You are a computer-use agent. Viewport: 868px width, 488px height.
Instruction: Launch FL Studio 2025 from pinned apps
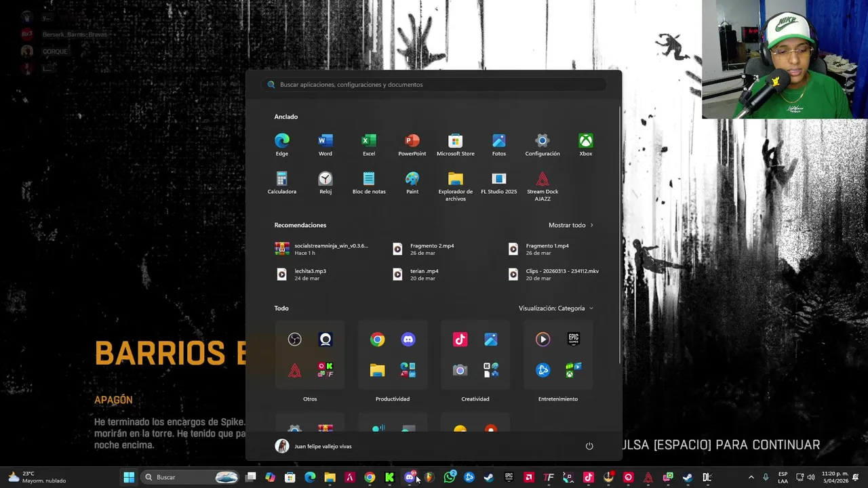pos(499,183)
